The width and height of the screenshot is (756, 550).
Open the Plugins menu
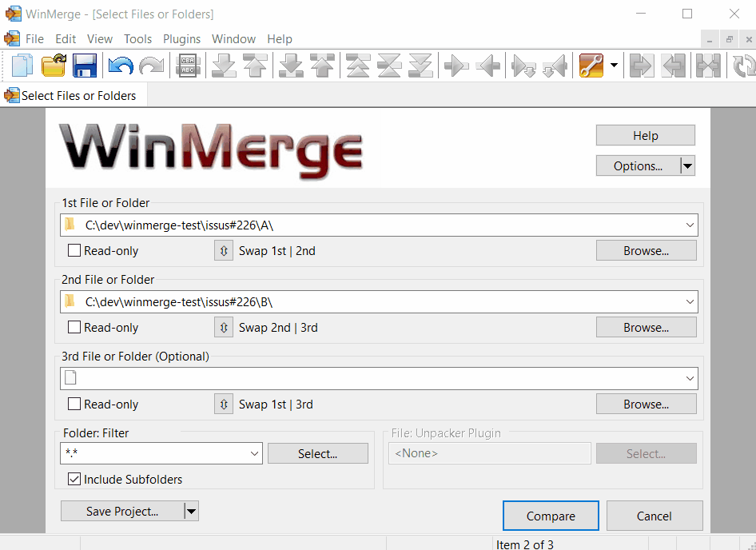click(181, 39)
